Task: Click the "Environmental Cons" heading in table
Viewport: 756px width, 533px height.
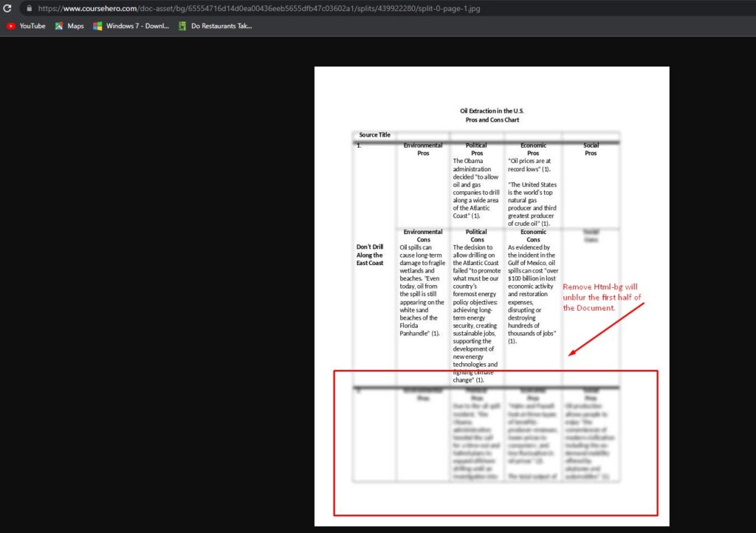Action: (x=423, y=235)
